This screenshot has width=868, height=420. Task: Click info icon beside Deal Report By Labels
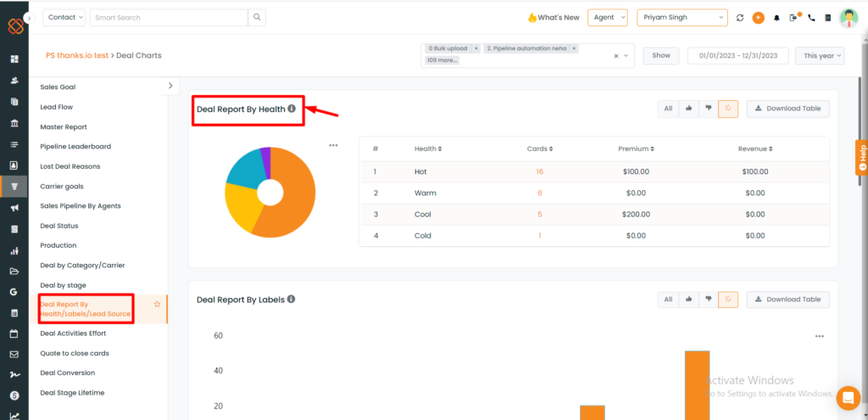coord(292,299)
